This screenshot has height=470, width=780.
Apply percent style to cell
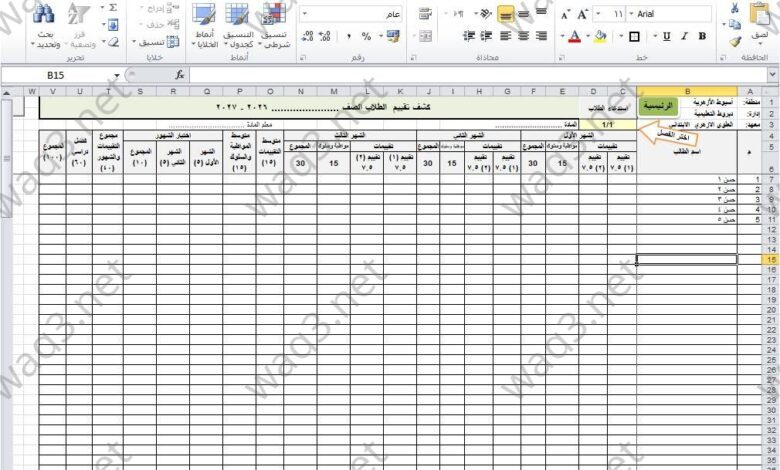coord(367,36)
